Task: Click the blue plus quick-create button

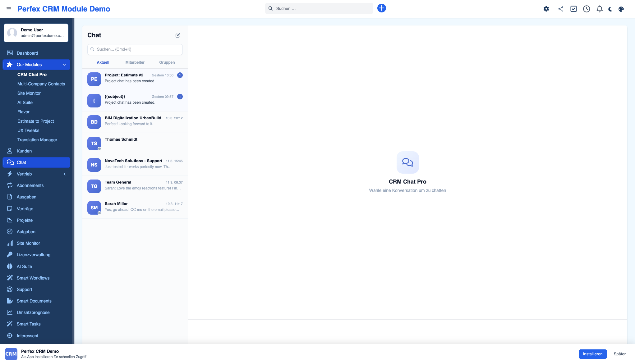Action: pyautogui.click(x=381, y=8)
